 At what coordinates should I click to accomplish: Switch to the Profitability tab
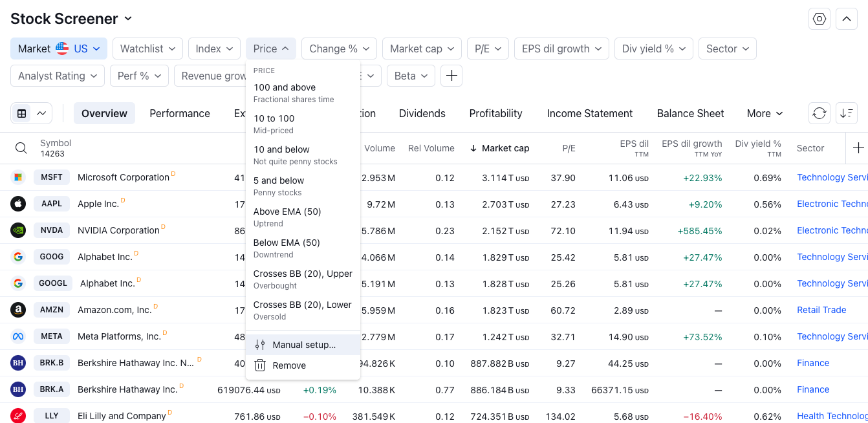[496, 113]
